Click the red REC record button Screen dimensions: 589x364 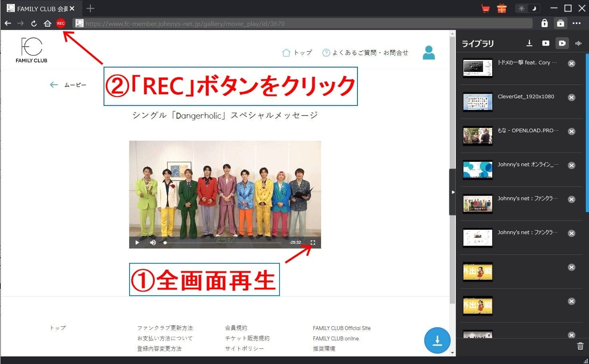tap(60, 24)
